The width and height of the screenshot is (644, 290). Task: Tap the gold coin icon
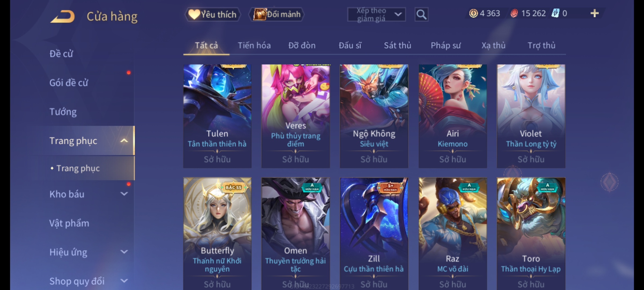(473, 13)
